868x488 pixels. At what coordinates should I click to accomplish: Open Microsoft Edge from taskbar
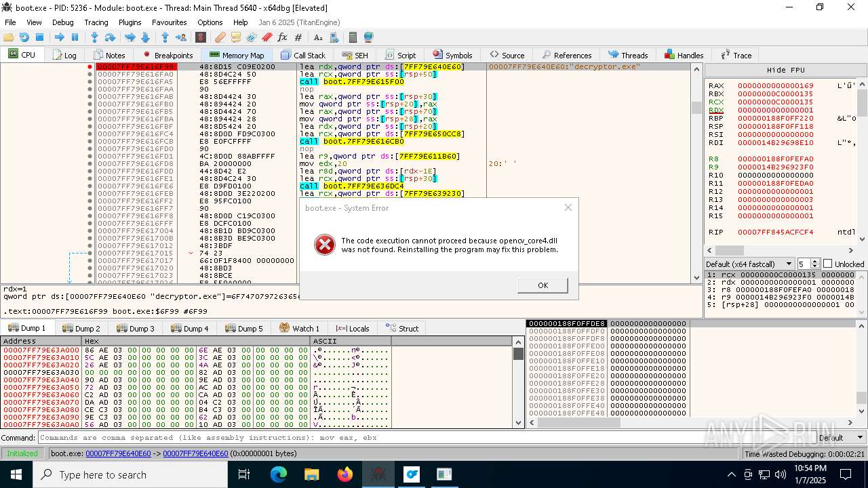point(279,474)
